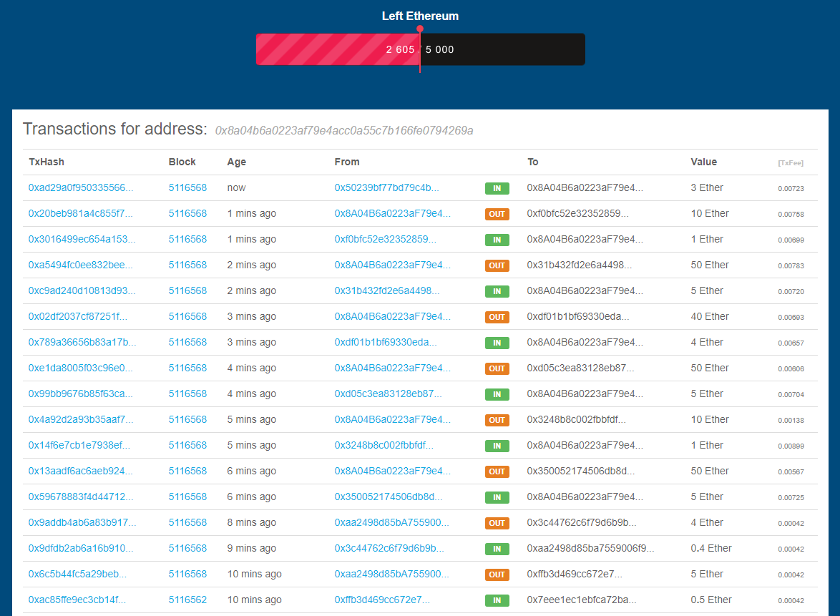Open block 5116562 link

[187, 600]
